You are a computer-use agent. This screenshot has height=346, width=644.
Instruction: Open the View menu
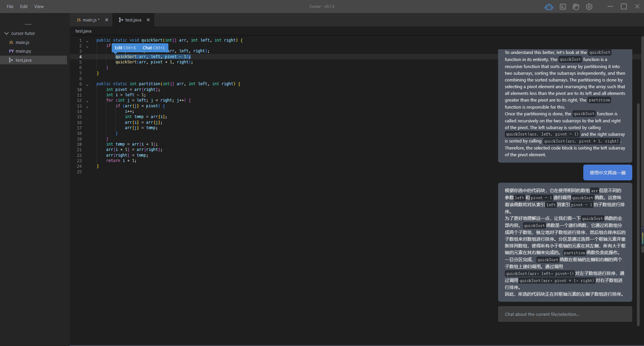[39, 6]
